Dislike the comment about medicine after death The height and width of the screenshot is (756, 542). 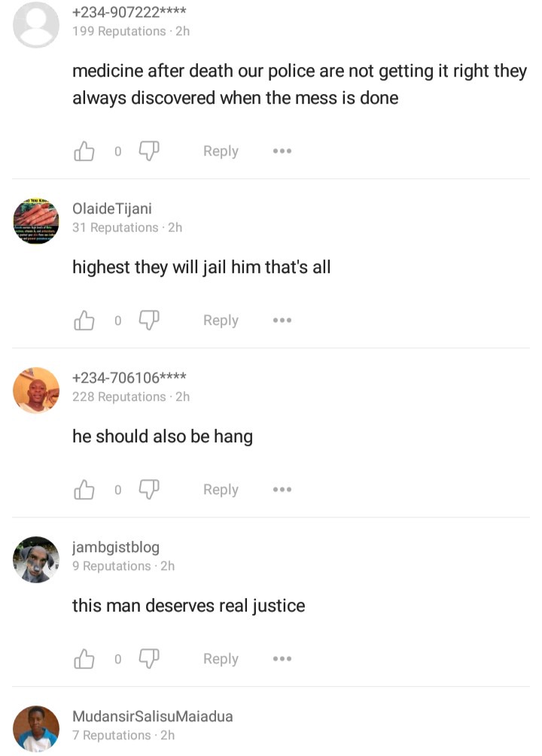(x=149, y=151)
